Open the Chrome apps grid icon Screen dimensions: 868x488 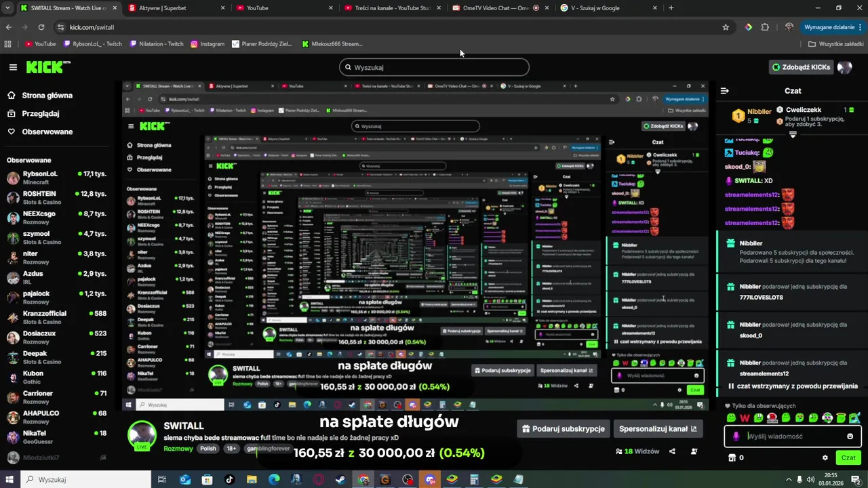(x=8, y=44)
